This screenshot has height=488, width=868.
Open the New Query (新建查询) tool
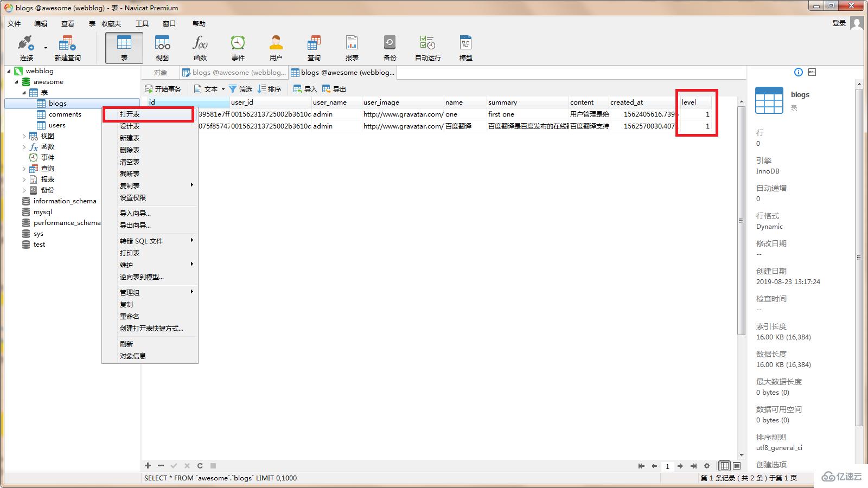click(x=67, y=48)
